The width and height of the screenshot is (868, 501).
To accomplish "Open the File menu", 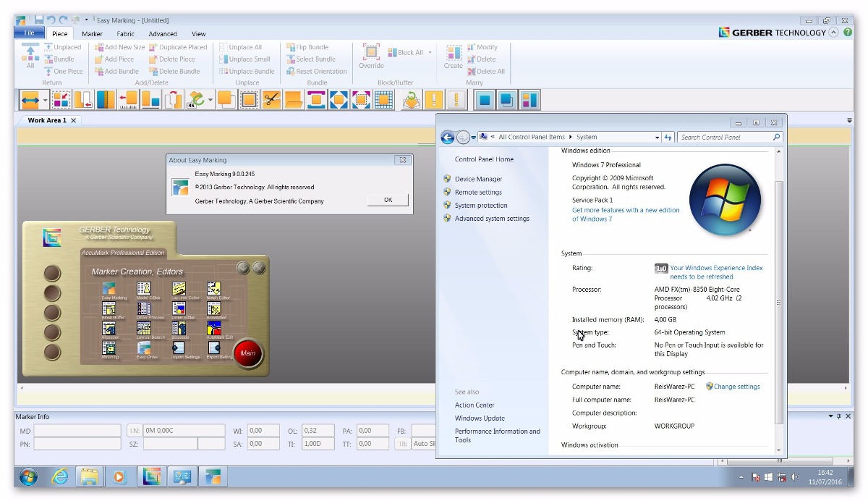I will click(30, 33).
